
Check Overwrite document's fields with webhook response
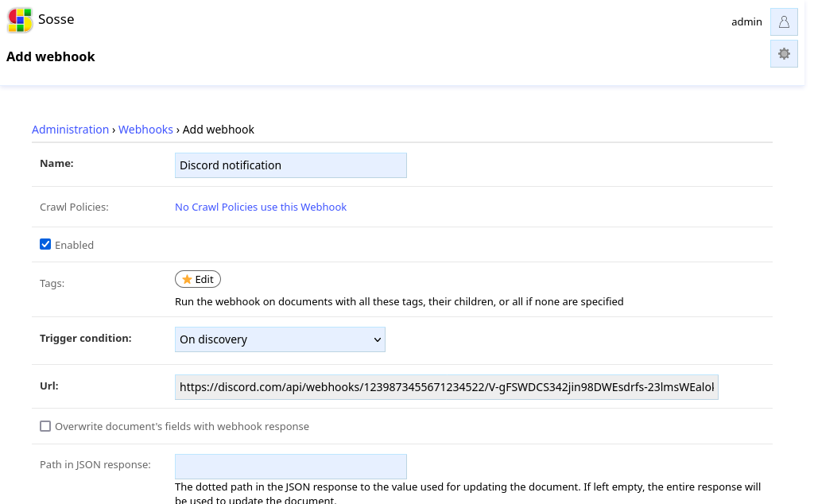point(45,426)
